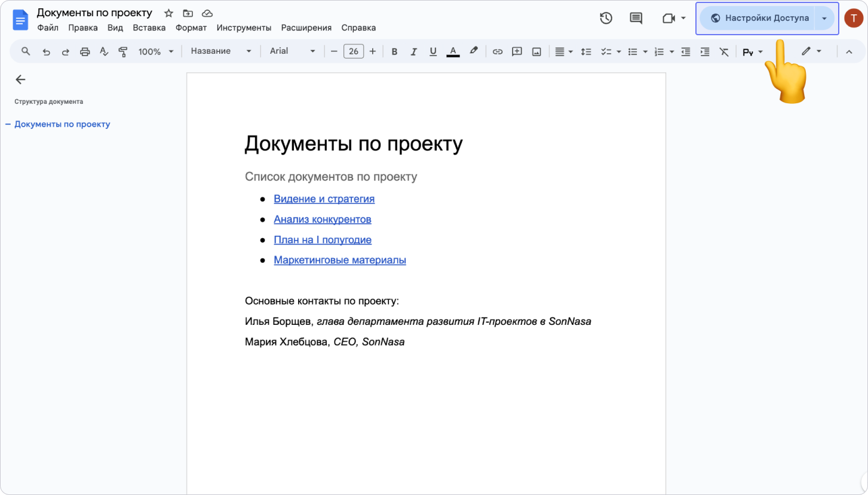Open the Анализ конкурентов link

tap(323, 219)
